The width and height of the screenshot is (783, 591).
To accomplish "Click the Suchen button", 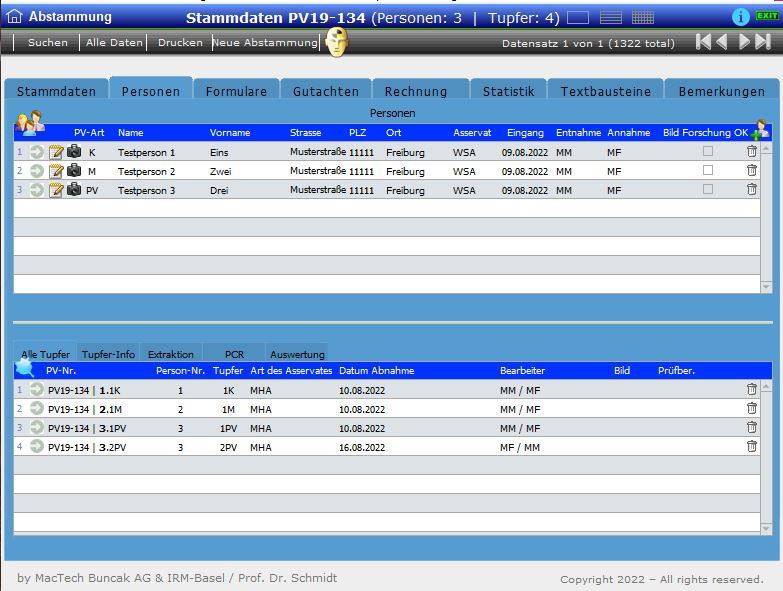I will click(47, 42).
